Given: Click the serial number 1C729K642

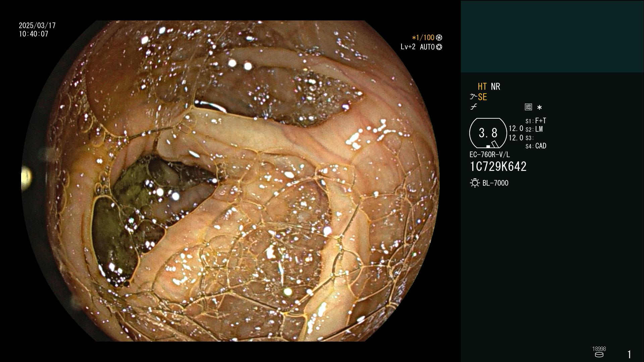Looking at the screenshot, I should pyautogui.click(x=498, y=167).
